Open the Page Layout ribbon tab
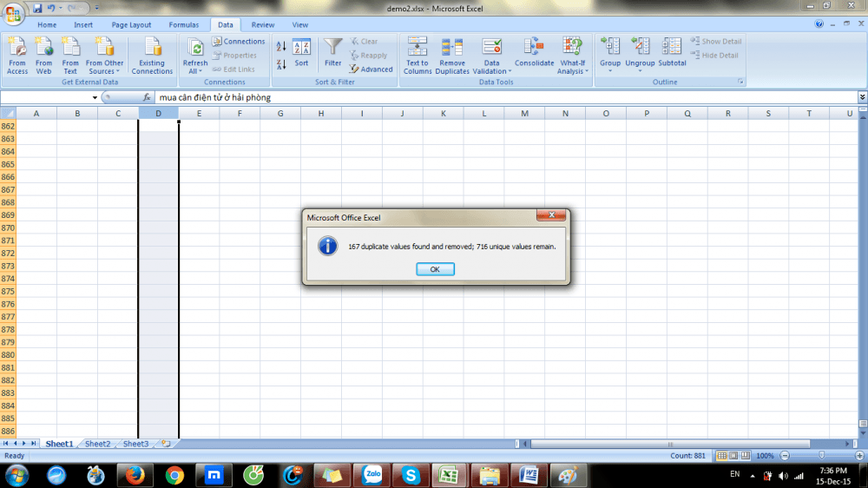The width and height of the screenshot is (868, 488). tap(131, 25)
